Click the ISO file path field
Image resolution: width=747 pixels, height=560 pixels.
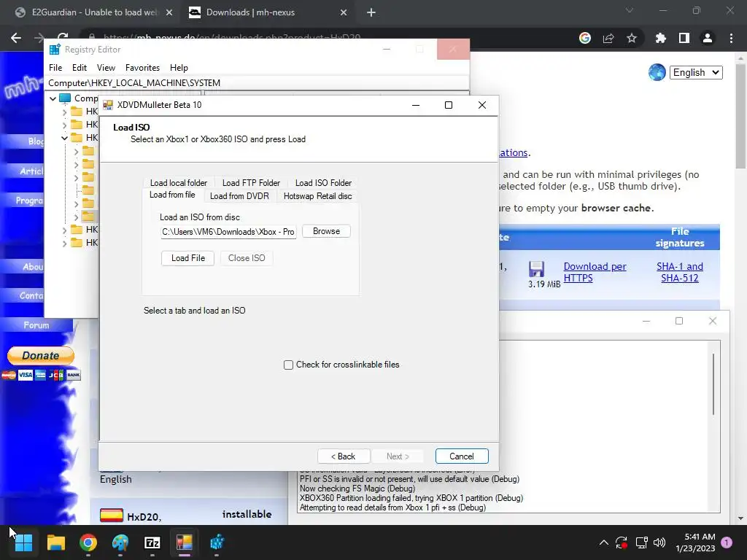click(228, 232)
